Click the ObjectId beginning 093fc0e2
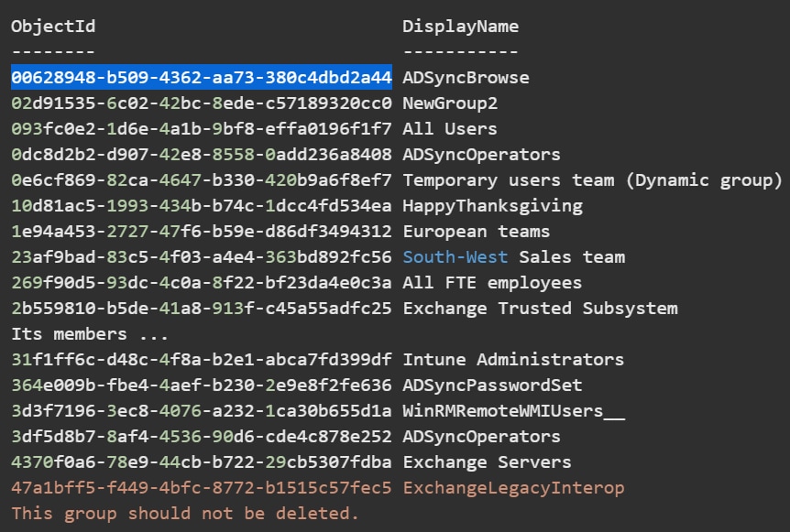Screen dimensions: 790x532 coord(202,129)
